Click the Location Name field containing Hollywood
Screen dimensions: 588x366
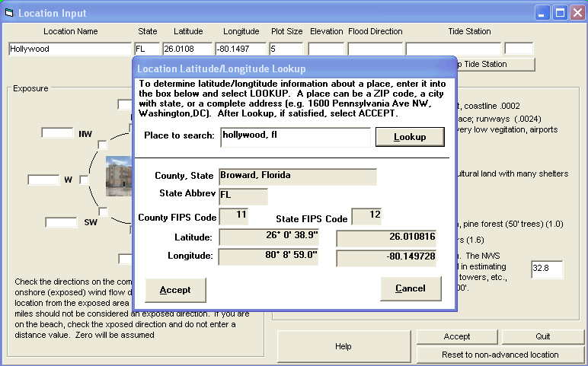70,49
